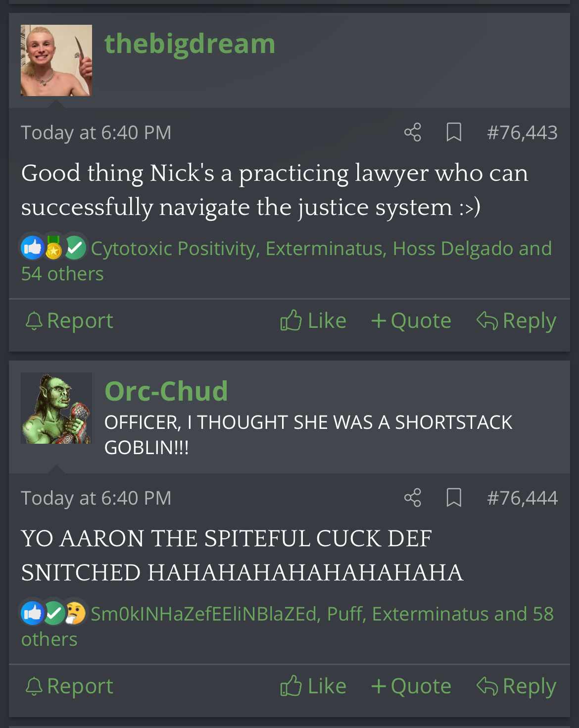This screenshot has width=579, height=728.
Task: Reply to Orc-Chud's post
Action: (516, 686)
